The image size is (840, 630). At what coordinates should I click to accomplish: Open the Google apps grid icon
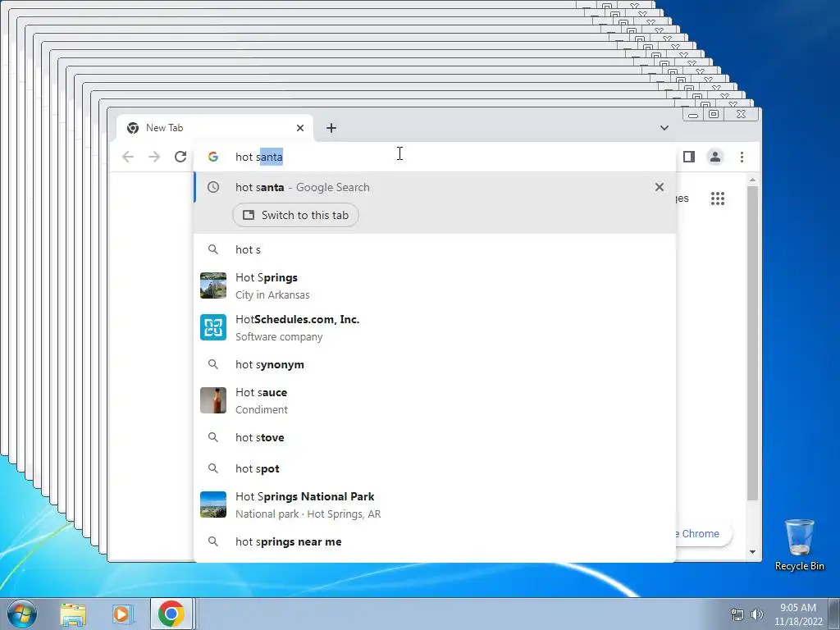[x=717, y=199]
